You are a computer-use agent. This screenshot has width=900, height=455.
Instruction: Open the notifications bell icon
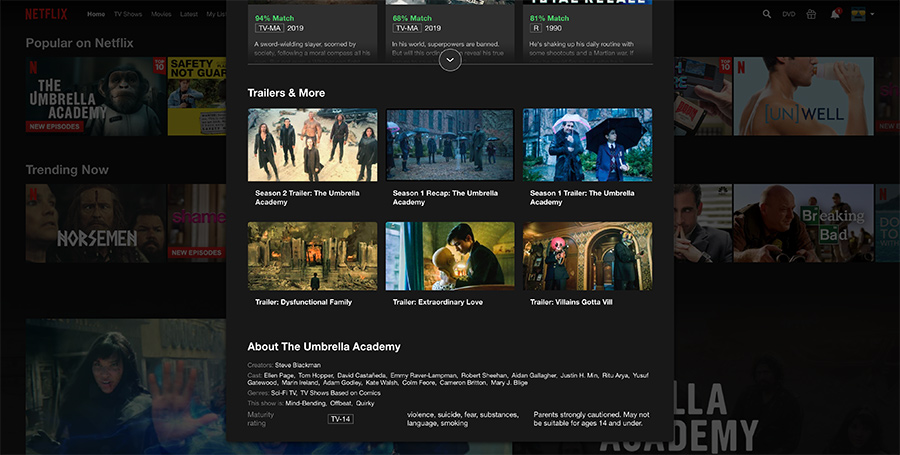tap(835, 14)
